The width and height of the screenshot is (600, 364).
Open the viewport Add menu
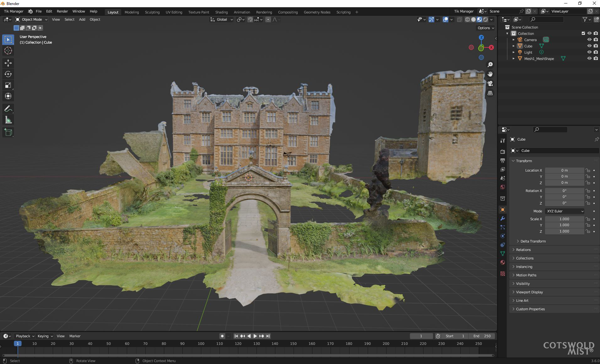82,19
